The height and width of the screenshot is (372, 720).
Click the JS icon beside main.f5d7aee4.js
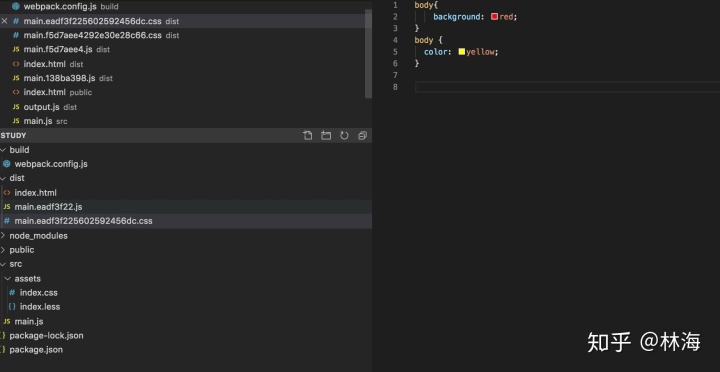[16, 49]
